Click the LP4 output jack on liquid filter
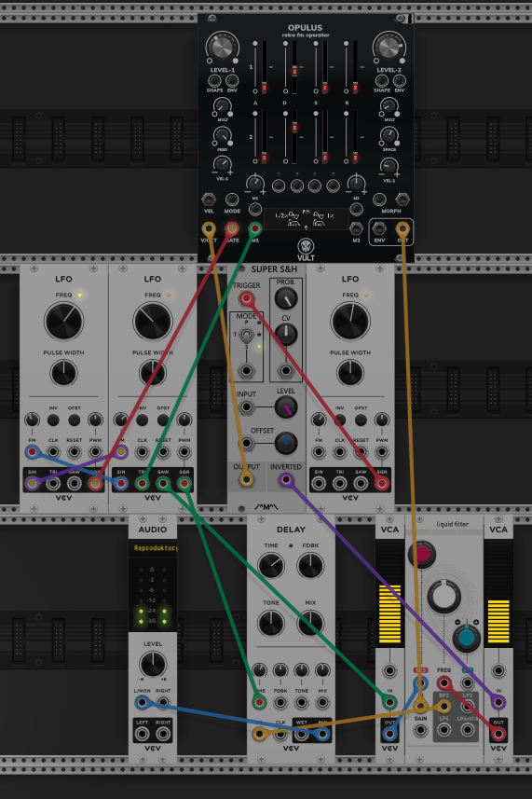The image size is (532, 799). (x=443, y=730)
